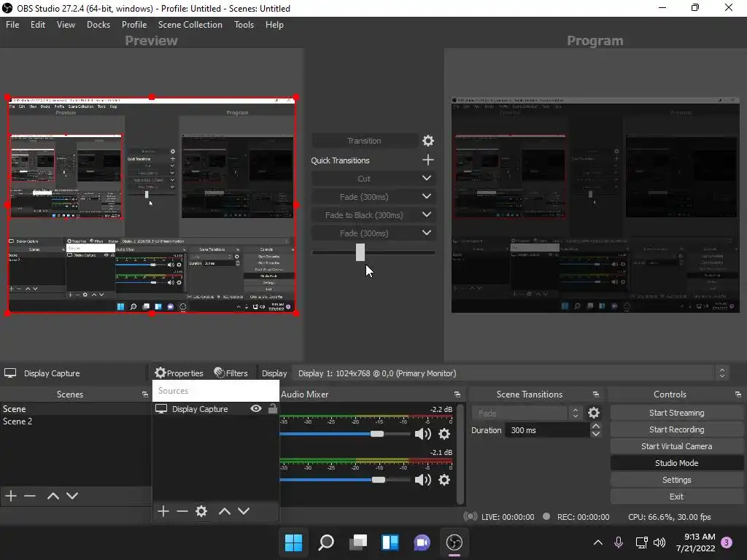Open the Profile menu
747x560 pixels.
[x=134, y=25]
